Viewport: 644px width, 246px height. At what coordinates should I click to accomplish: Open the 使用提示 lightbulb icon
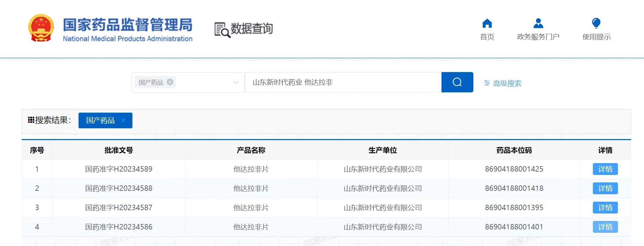click(x=596, y=23)
